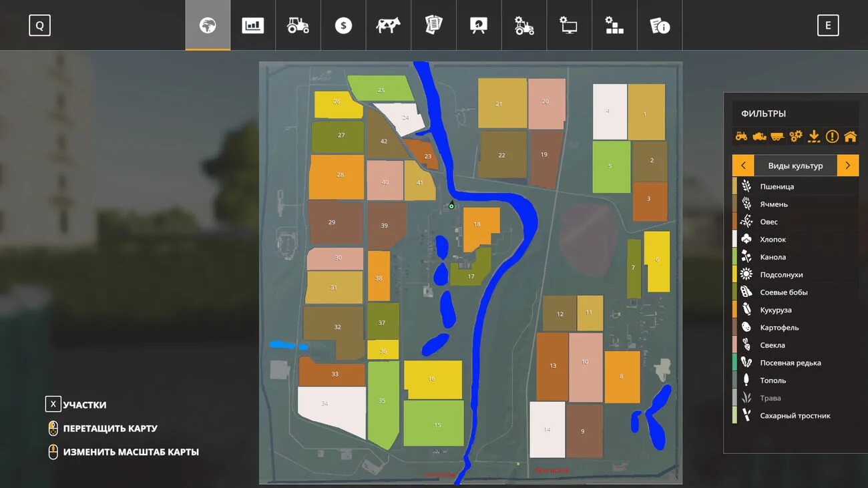This screenshot has width=868, height=488.
Task: Toggle the house filter icon
Action: (850, 136)
